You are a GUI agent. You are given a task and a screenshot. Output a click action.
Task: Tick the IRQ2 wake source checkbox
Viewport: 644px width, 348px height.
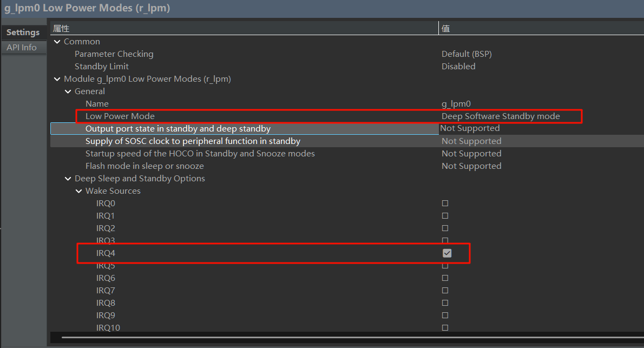point(445,228)
